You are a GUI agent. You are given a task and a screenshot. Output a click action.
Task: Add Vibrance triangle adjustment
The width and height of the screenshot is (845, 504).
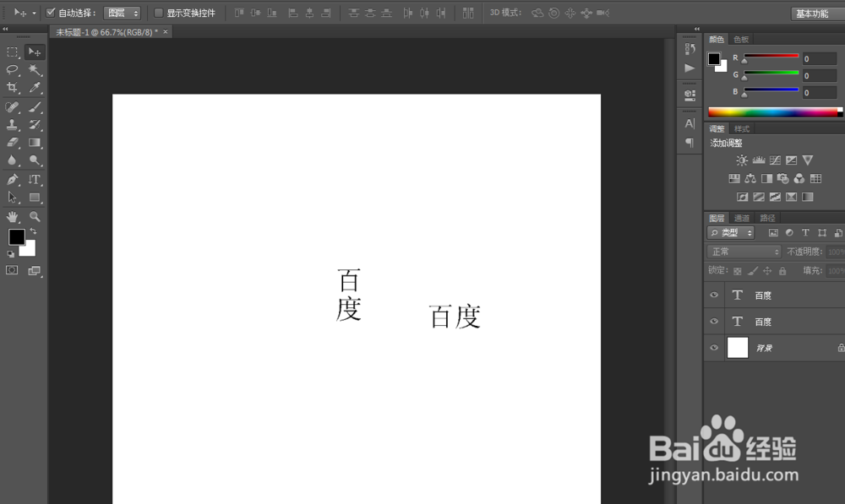(807, 160)
